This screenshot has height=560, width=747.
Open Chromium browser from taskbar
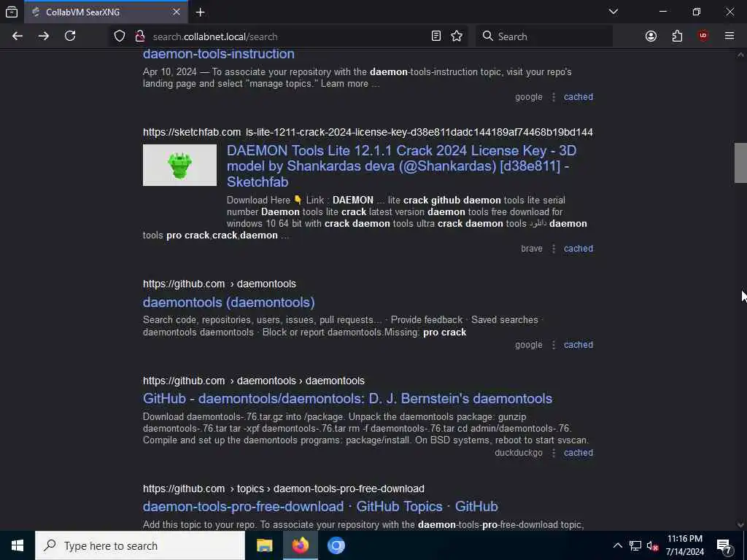(336, 545)
